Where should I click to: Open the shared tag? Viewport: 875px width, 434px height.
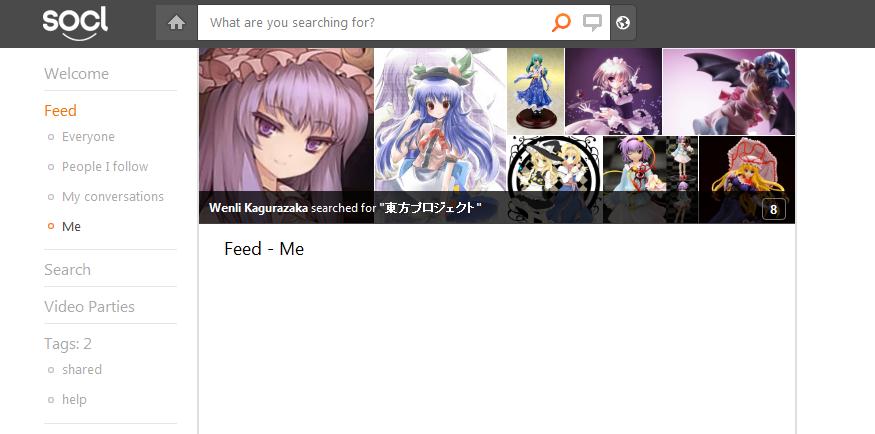point(82,369)
